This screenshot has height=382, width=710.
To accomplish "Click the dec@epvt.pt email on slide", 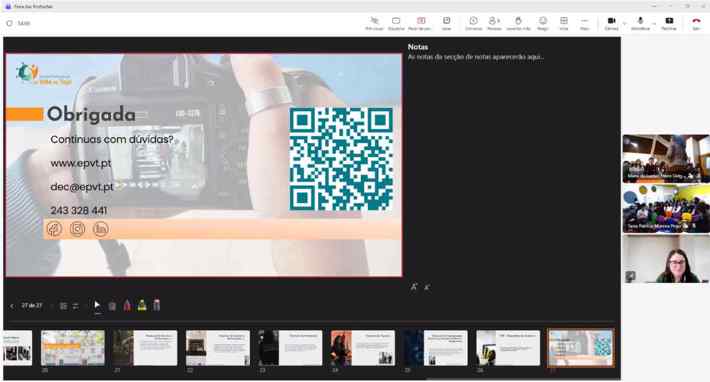I will [82, 187].
